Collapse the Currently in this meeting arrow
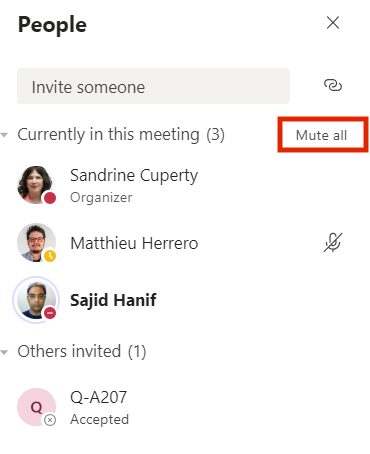Image resolution: width=370 pixels, height=454 pixels. (4, 135)
